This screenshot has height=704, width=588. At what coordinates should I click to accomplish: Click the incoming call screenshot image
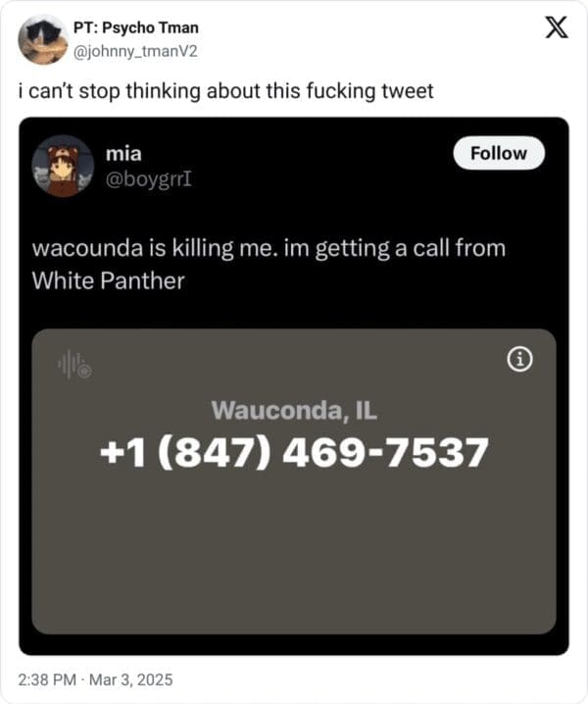294,481
